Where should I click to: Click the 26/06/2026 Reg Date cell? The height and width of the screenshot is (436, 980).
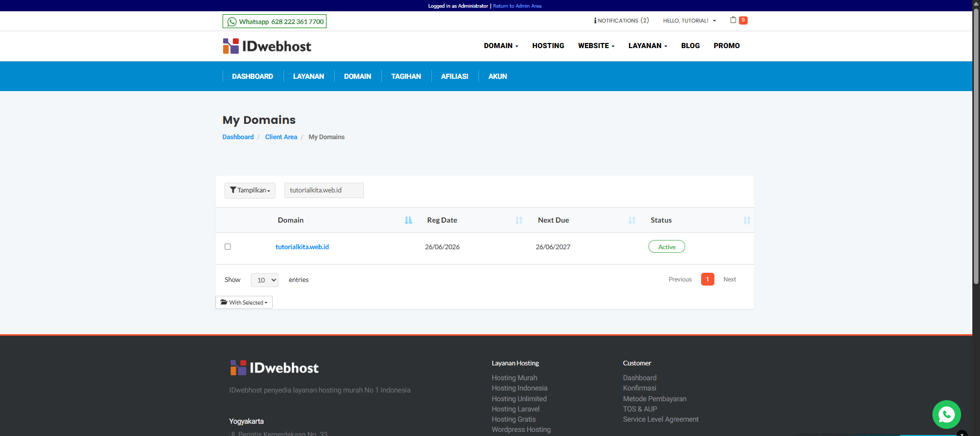[442, 247]
